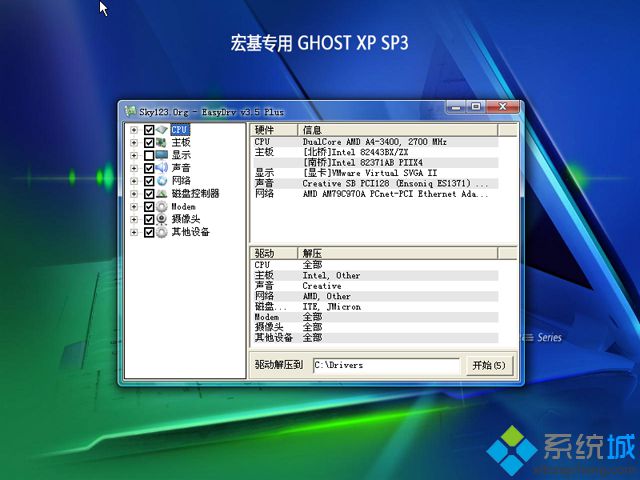Select the Creative SB PCI128 row
Image resolution: width=640 pixels, height=480 pixels.
coord(374,183)
